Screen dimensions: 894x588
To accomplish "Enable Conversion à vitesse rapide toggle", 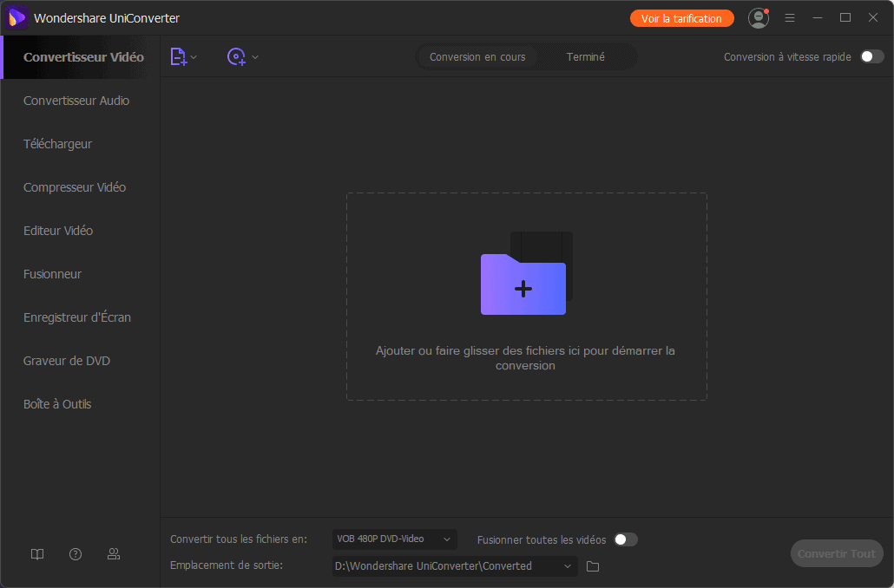I will 871,56.
